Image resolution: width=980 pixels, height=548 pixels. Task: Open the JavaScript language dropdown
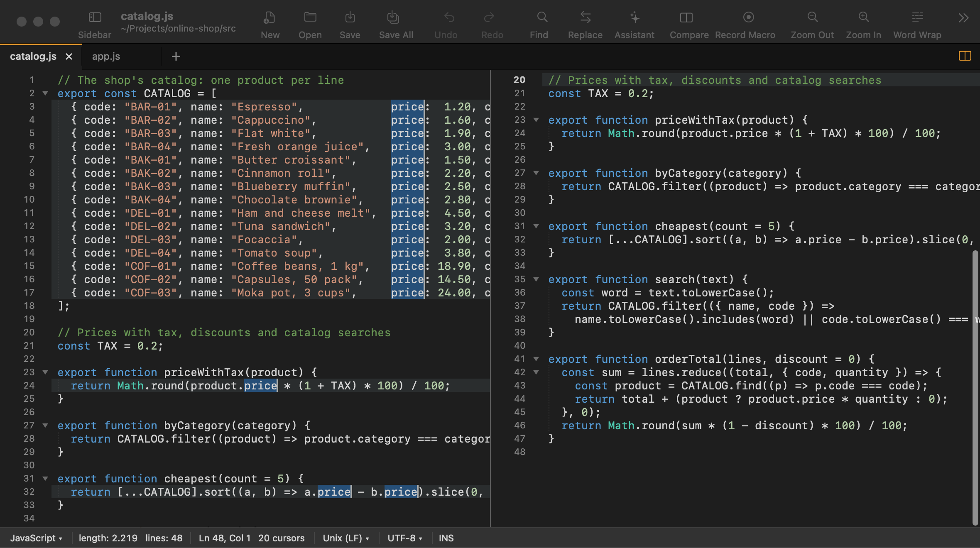tap(36, 538)
